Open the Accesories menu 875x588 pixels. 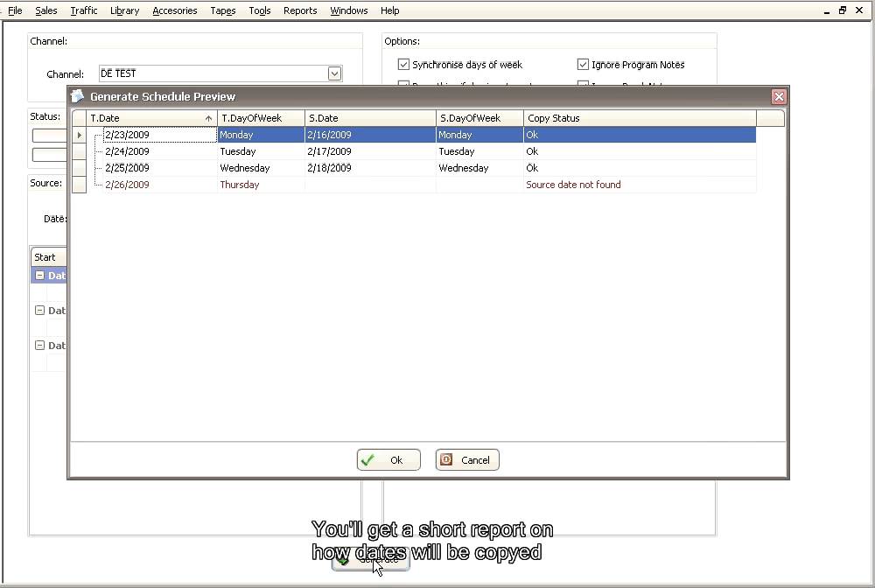pos(175,10)
